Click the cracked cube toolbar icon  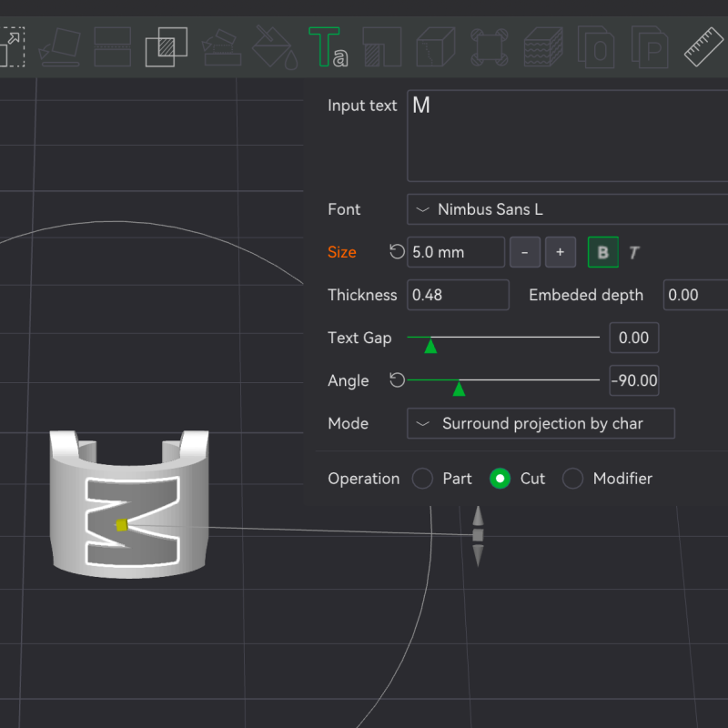pyautogui.click(x=435, y=46)
